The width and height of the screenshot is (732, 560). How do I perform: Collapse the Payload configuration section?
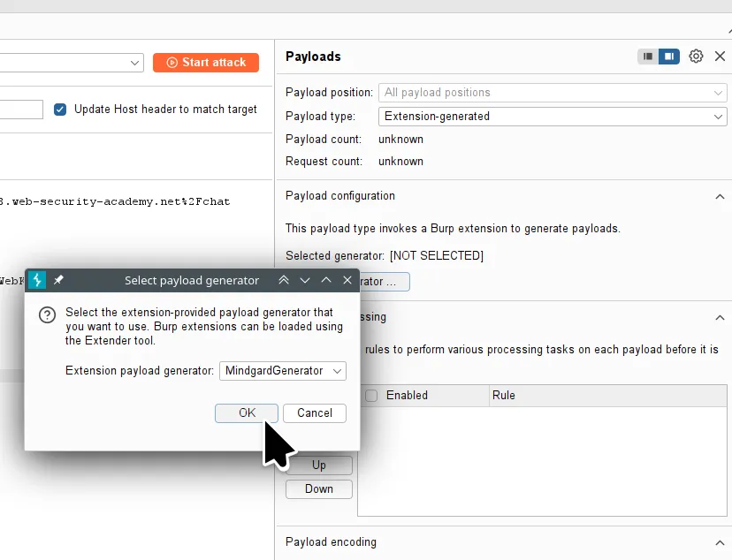[x=720, y=196]
